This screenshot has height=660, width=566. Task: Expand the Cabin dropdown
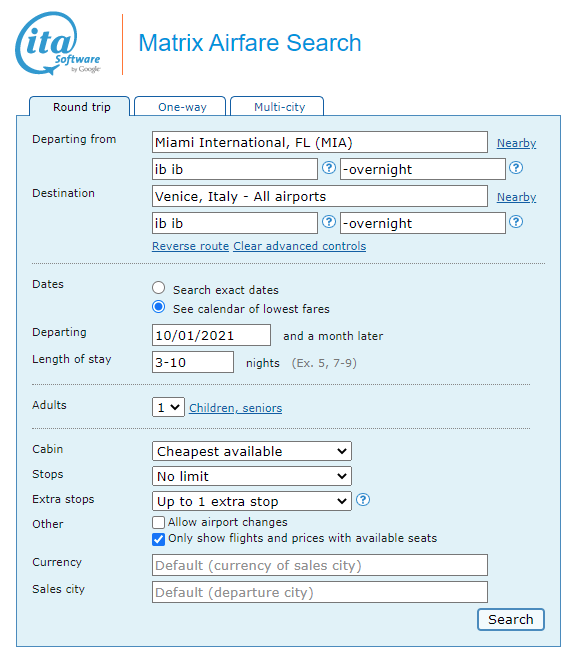[x=252, y=451]
